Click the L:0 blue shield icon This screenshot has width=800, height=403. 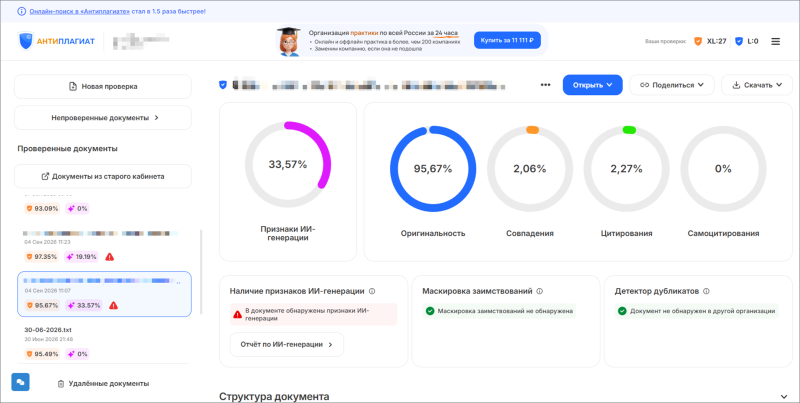point(739,41)
